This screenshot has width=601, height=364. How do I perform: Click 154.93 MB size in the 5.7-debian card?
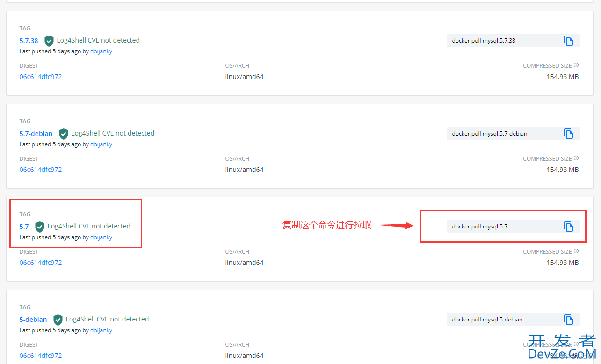tap(563, 170)
